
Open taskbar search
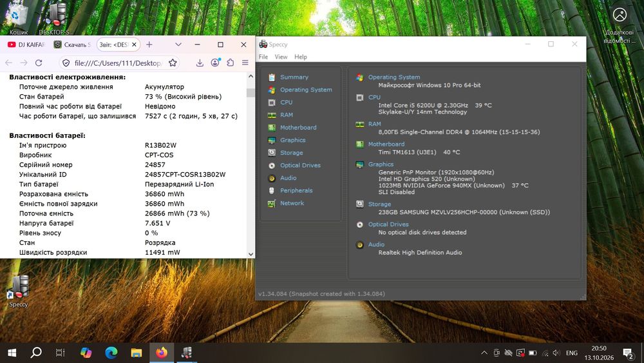click(x=35, y=353)
